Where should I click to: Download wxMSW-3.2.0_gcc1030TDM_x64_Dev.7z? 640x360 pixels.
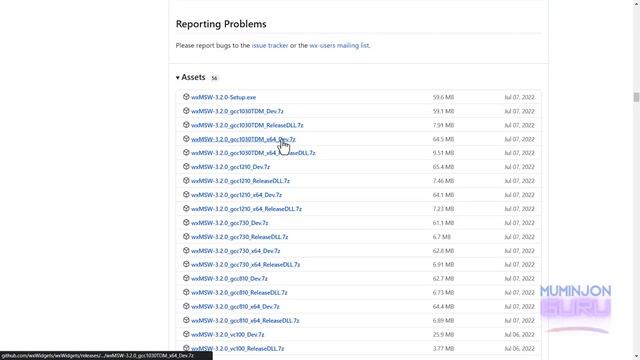pos(243,139)
